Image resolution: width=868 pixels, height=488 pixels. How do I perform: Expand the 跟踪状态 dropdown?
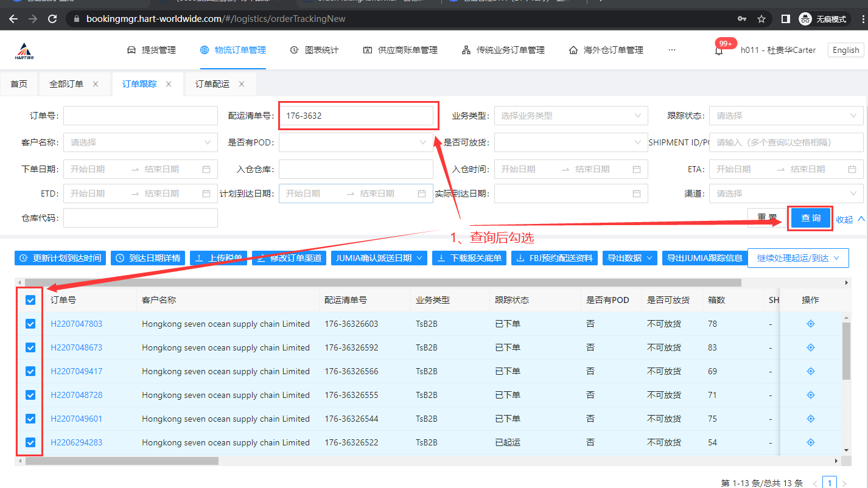coord(785,116)
